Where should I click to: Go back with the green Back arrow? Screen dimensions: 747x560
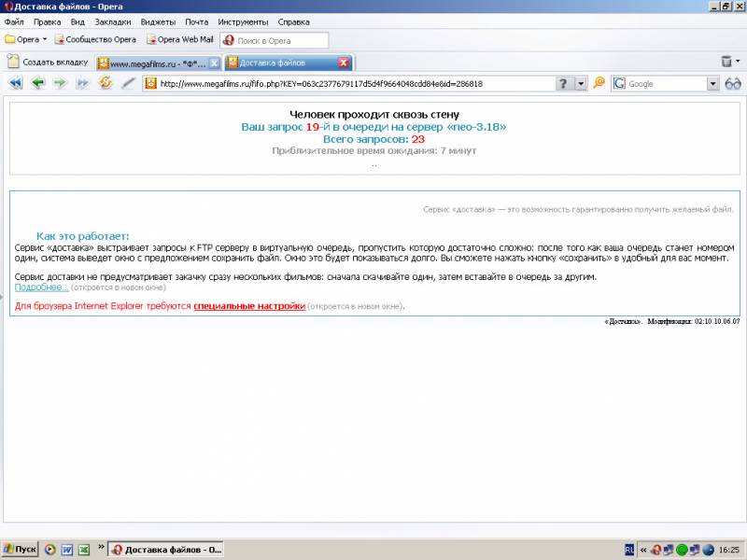pos(37,83)
